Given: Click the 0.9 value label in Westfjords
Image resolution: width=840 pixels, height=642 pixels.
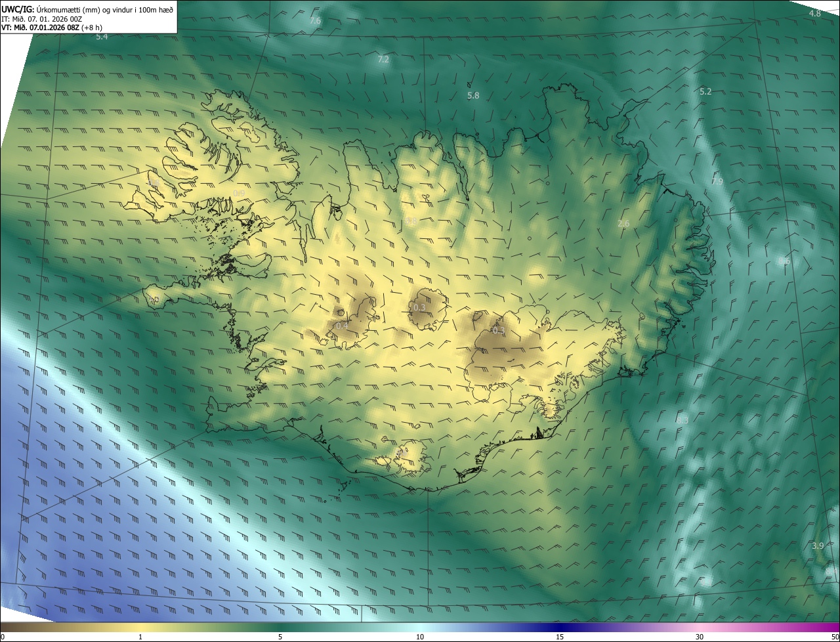Looking at the screenshot, I should pyautogui.click(x=239, y=193).
